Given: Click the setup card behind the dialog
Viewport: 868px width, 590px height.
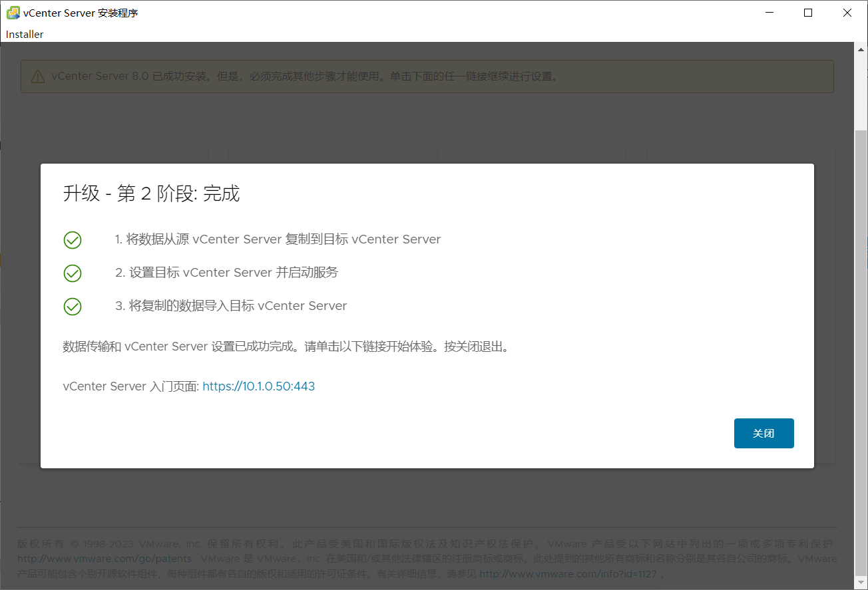Looking at the screenshot, I should (x=113, y=153).
